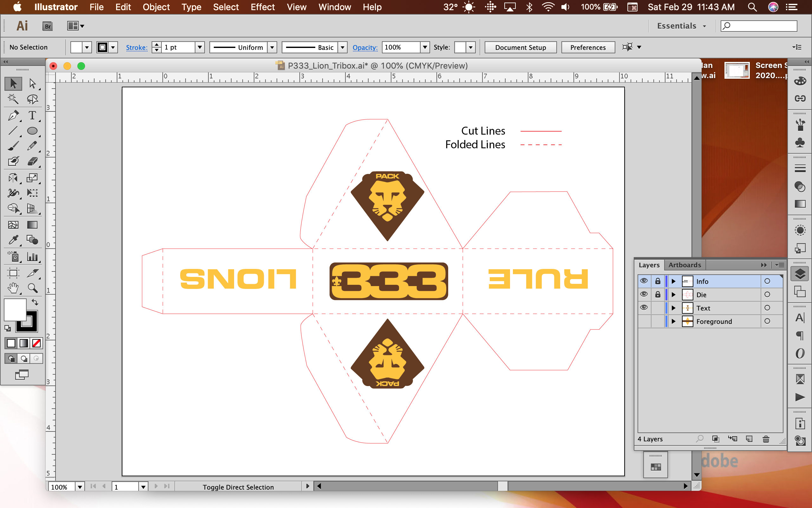The height and width of the screenshot is (508, 812).
Task: Select the Scale tool
Action: click(32, 177)
